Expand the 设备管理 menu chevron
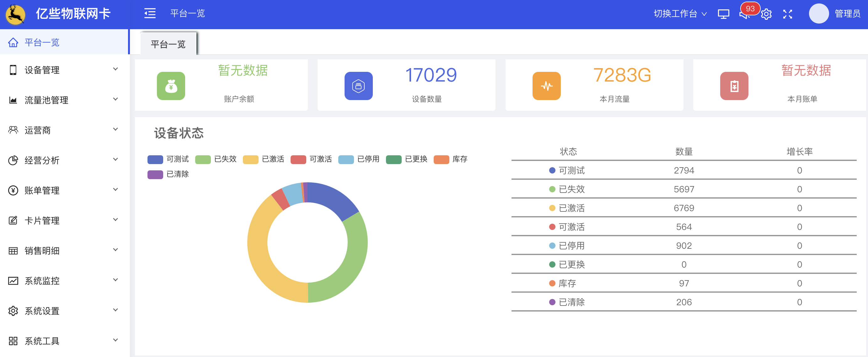868x357 pixels. point(115,69)
